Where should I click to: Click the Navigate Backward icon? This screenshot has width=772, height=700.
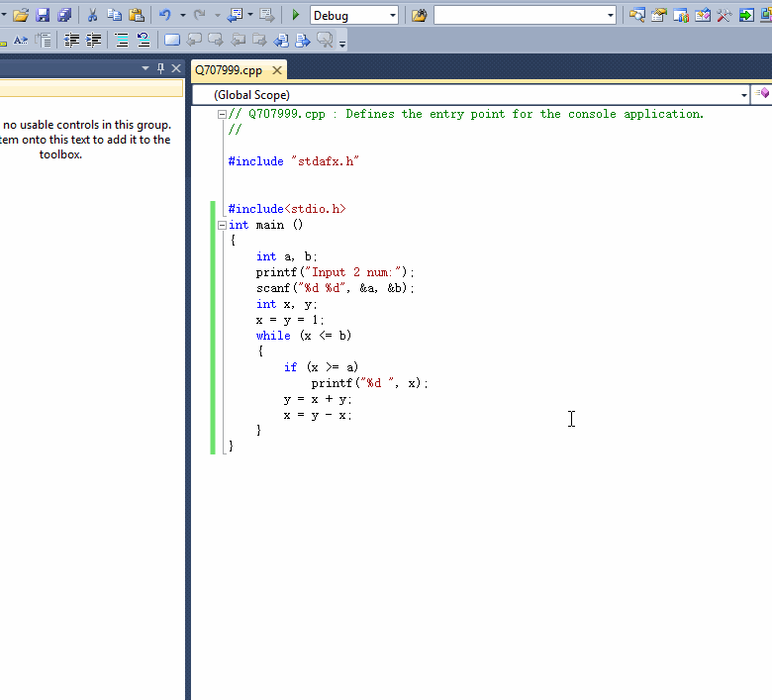click(235, 15)
